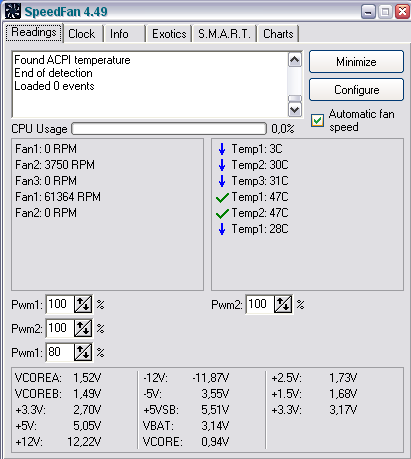Click the right side Pwm2 spinner arrows

coord(283,304)
